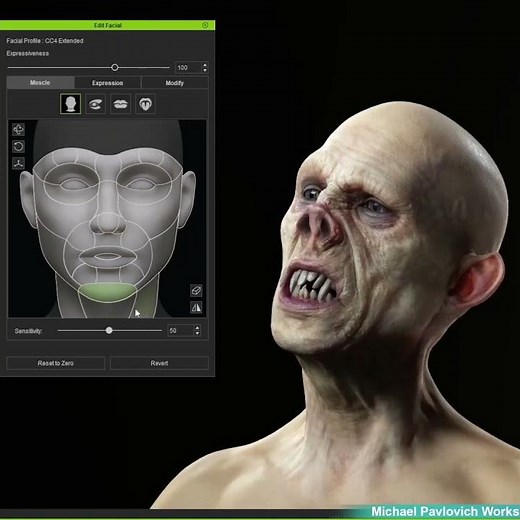Choose the move tool icon

pyautogui.click(x=18, y=129)
